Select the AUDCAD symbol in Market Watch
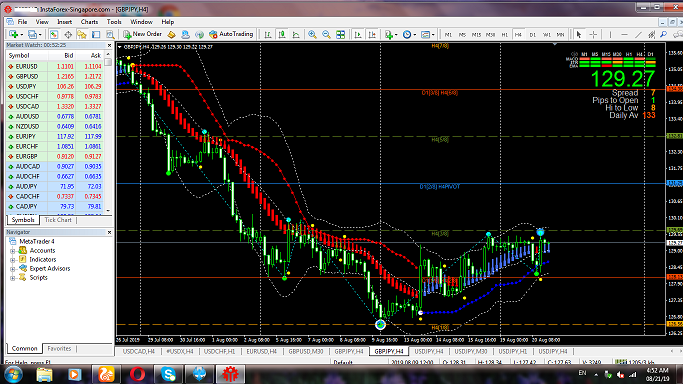Viewport: 683px width, 384px height. [28, 167]
